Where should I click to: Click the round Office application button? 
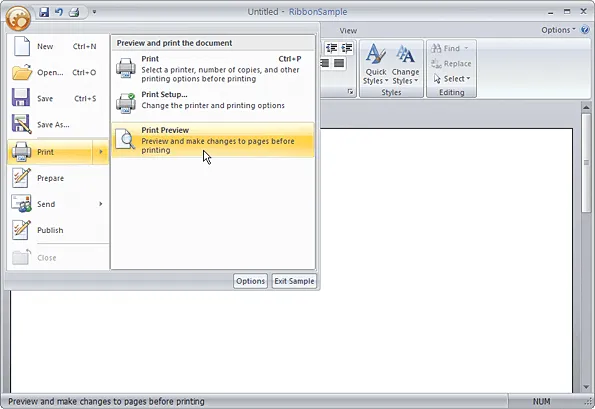[x=18, y=17]
